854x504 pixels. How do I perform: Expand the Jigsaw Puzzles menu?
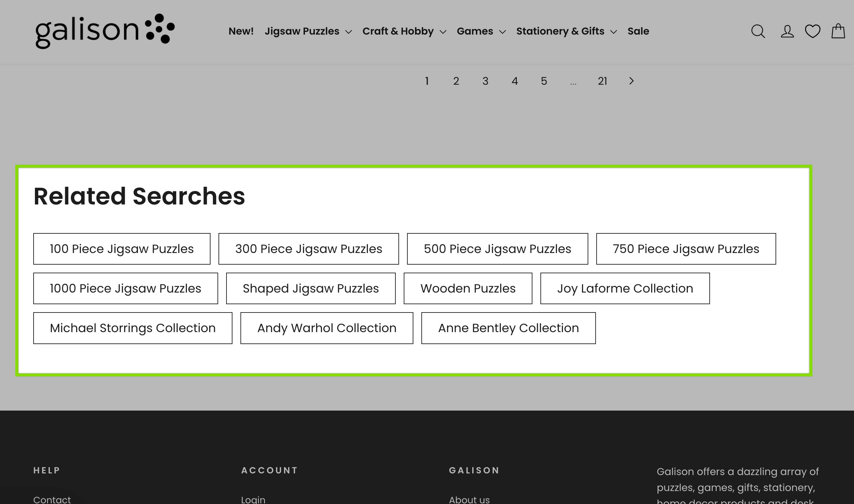308,31
